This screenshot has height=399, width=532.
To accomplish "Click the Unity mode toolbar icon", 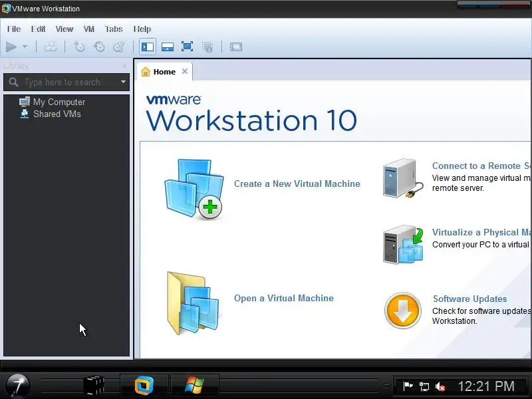I will tap(207, 47).
